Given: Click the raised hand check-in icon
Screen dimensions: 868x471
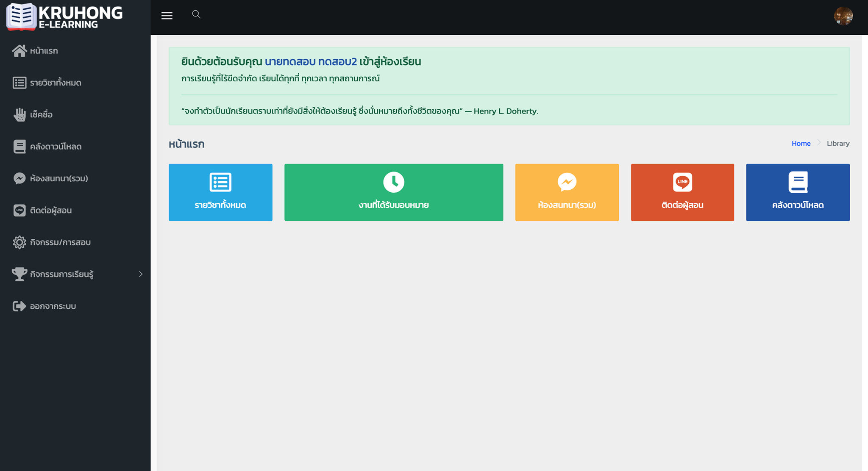Looking at the screenshot, I should [x=19, y=114].
